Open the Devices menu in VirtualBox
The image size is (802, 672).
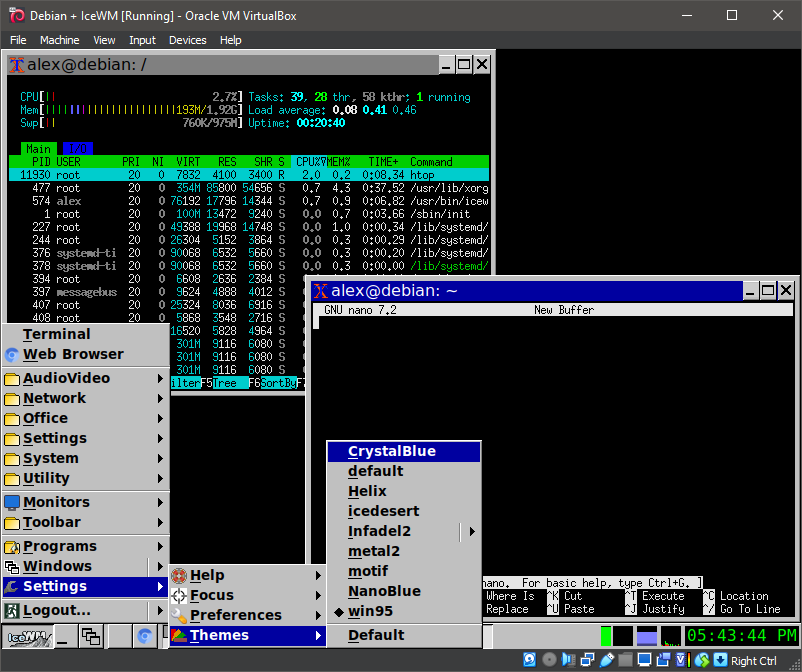(x=187, y=40)
